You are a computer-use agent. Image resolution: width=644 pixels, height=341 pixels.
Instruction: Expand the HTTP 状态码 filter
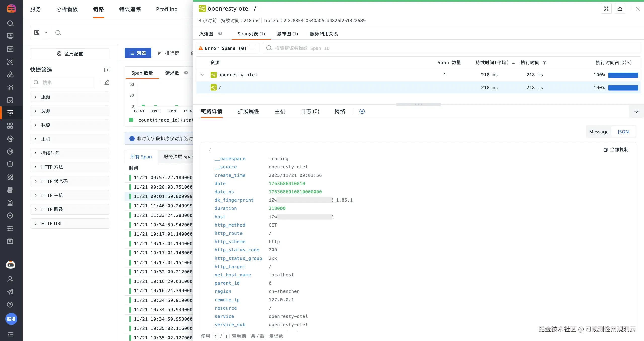click(x=36, y=181)
